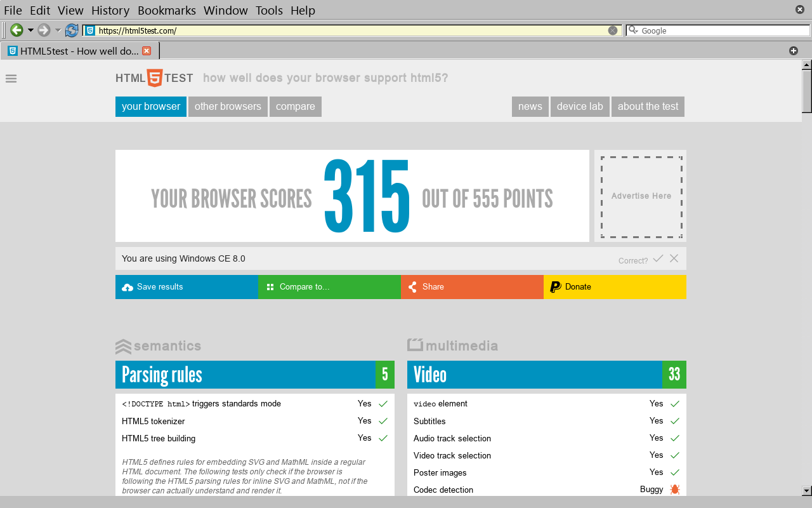This screenshot has width=812, height=508.
Task: Confirm browser identification with the checkmark icon
Action: (658, 258)
